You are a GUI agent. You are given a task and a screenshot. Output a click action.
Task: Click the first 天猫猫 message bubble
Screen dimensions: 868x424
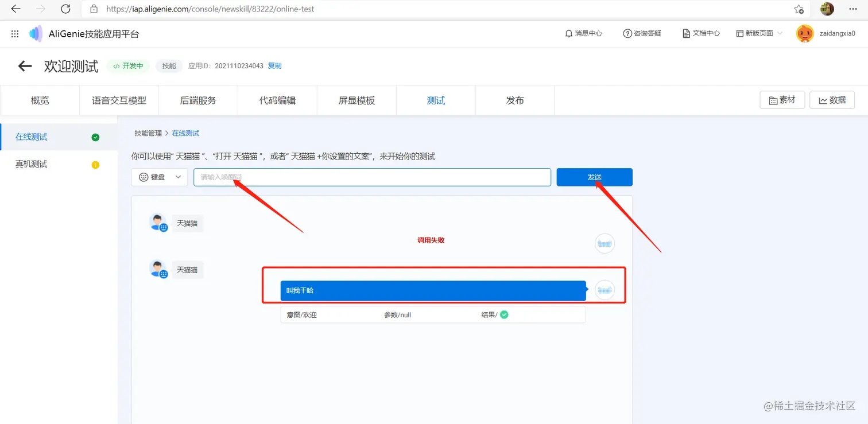tap(187, 223)
